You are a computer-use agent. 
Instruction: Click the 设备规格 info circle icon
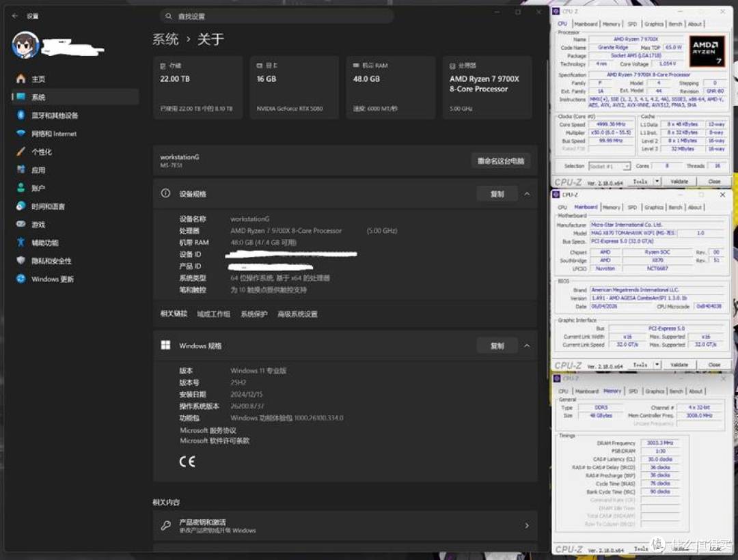click(x=165, y=193)
